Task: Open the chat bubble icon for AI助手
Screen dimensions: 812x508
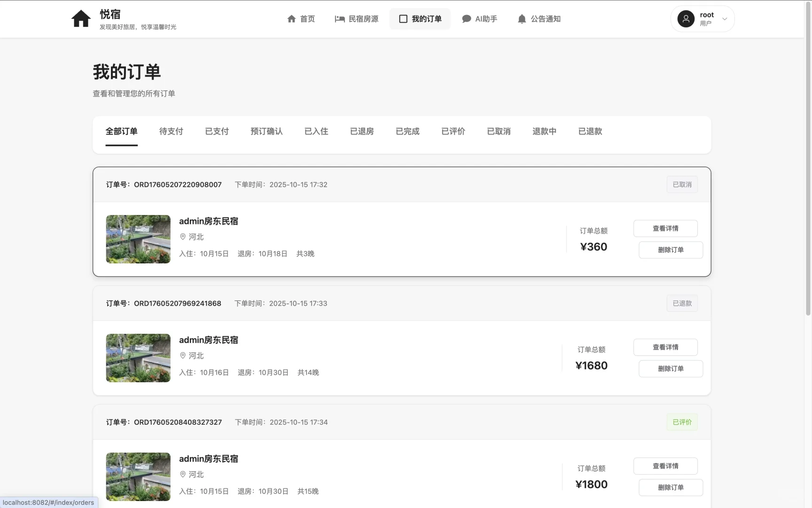Action: pos(466,19)
